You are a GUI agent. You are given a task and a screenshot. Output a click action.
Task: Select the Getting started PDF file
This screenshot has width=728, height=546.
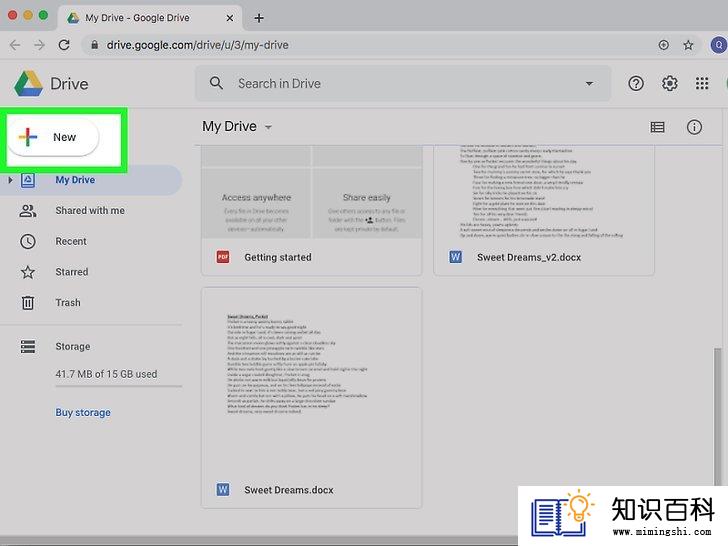[312, 210]
